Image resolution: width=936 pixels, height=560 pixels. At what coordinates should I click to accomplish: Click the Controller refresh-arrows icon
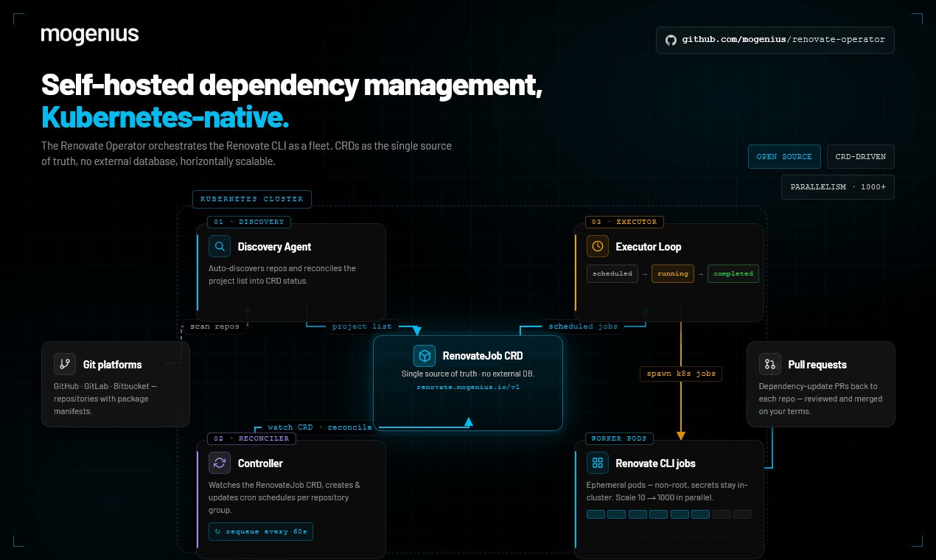(220, 463)
